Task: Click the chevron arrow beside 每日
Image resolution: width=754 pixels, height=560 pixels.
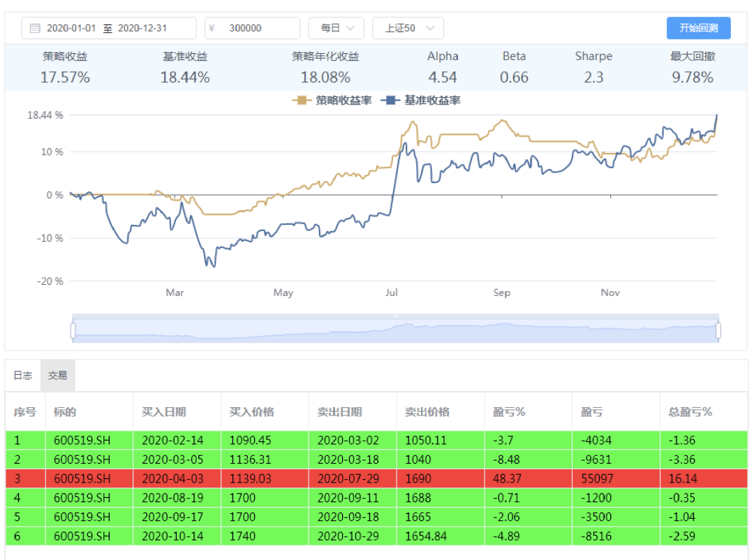Action: [x=350, y=29]
